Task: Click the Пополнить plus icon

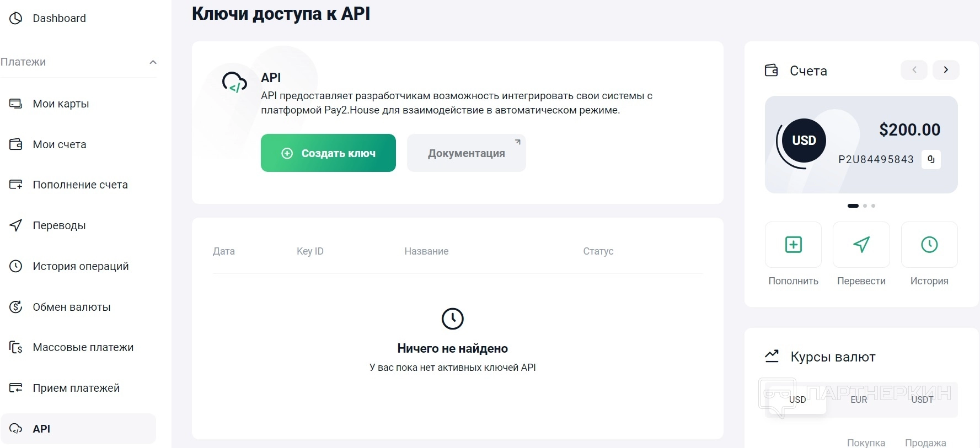Action: tap(793, 245)
